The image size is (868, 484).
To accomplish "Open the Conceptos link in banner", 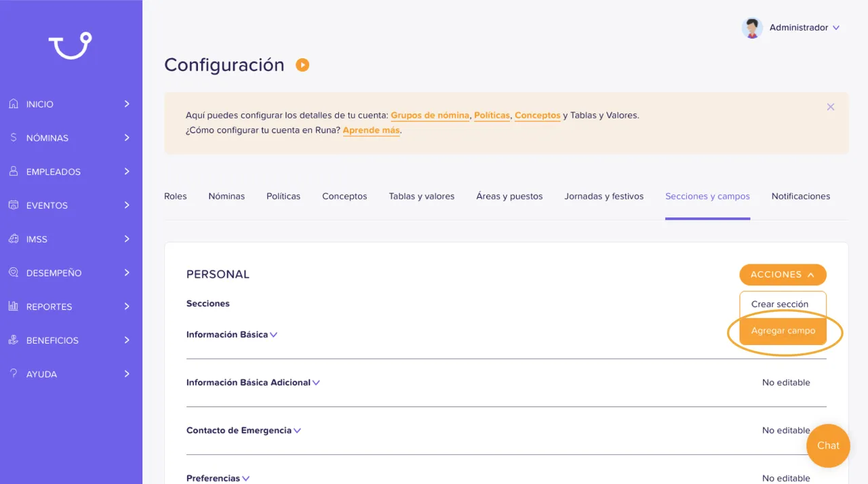I will coord(538,115).
